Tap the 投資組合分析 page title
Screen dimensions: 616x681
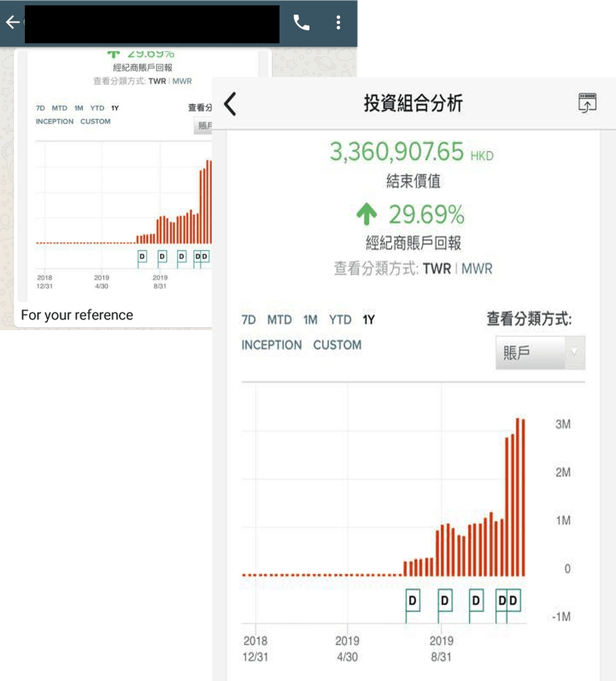pos(413,103)
